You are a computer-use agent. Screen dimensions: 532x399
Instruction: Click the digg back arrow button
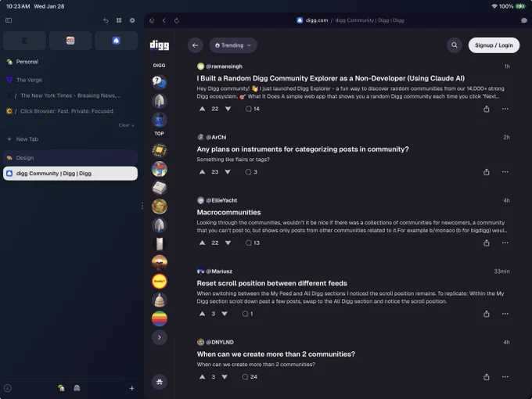[195, 45]
